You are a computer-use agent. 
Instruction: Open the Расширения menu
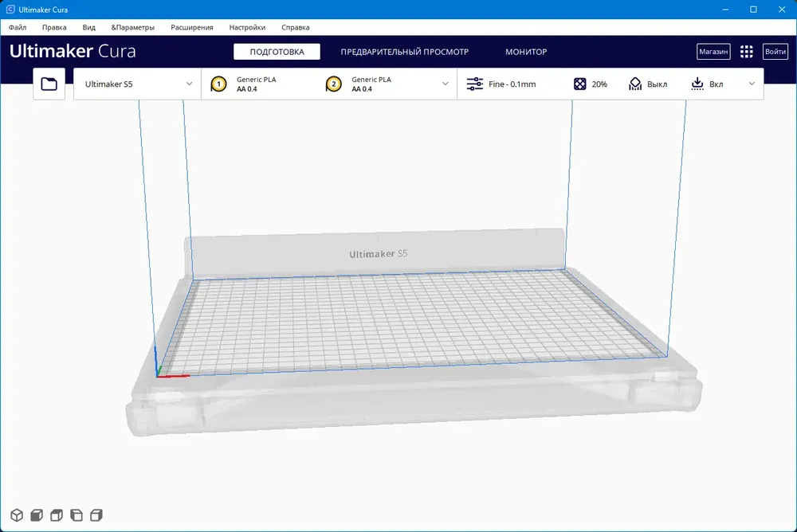(x=191, y=27)
